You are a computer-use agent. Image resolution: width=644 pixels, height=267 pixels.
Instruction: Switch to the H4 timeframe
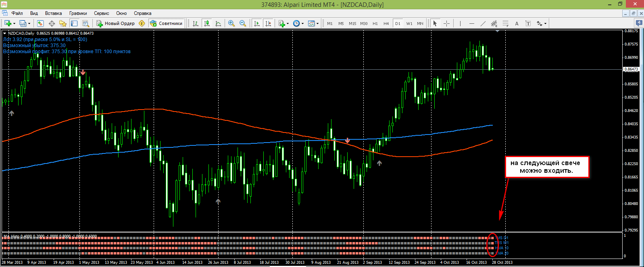click(x=386, y=23)
